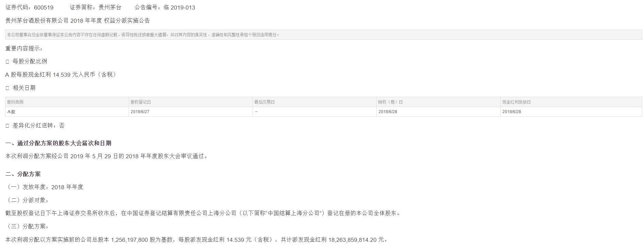Select the 除权（息）日 column header
This screenshot has width=644, height=249.
pyautogui.click(x=390, y=102)
